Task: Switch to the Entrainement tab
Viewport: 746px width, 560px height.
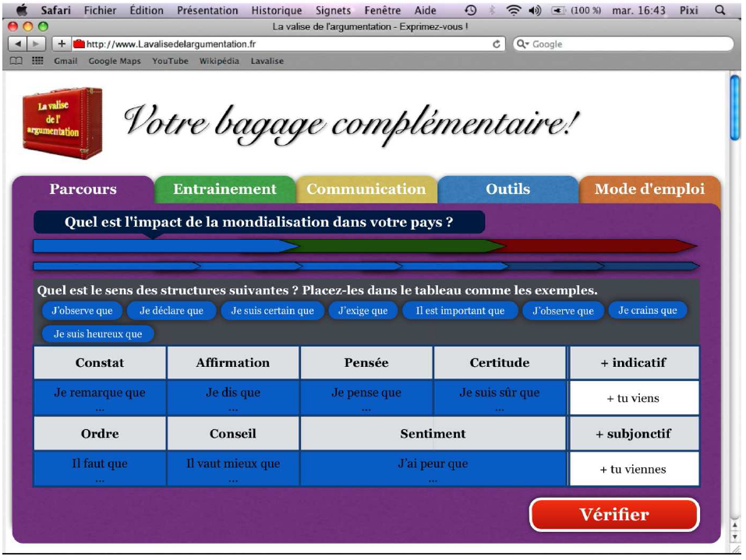Action: tap(225, 189)
